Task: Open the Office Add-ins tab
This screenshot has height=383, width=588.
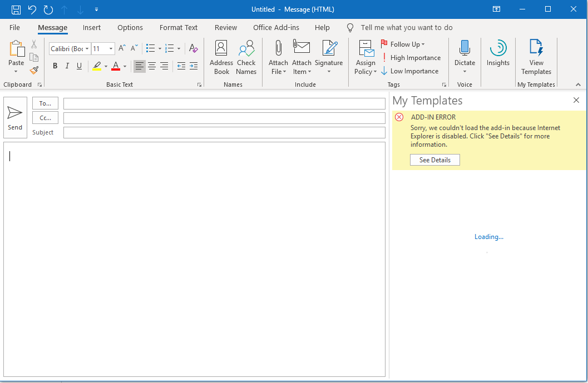Action: [x=276, y=27]
